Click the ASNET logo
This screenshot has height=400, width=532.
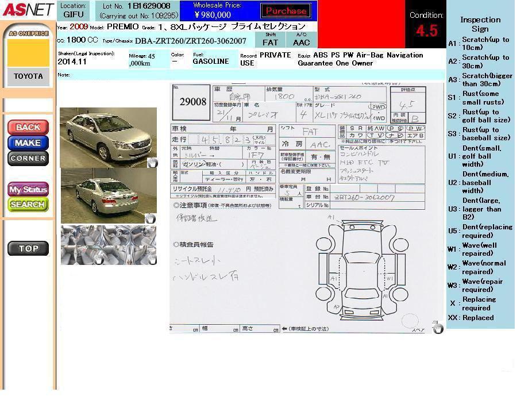pos(28,10)
